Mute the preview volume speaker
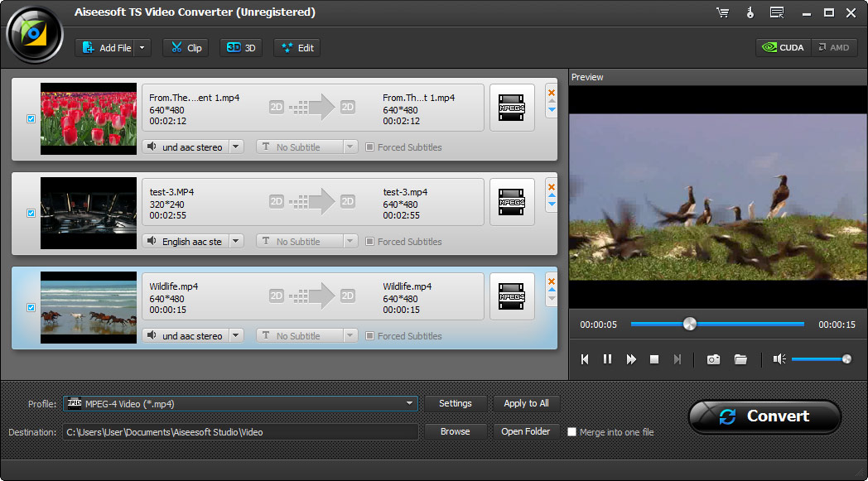 tap(779, 359)
